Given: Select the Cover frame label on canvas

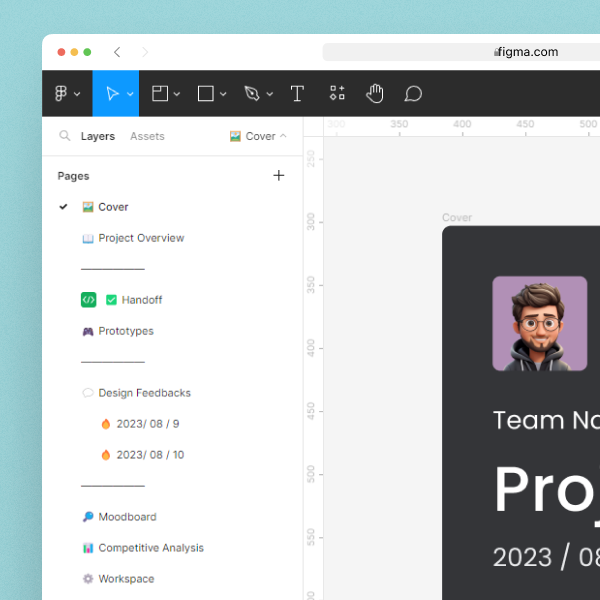Looking at the screenshot, I should [x=457, y=217].
